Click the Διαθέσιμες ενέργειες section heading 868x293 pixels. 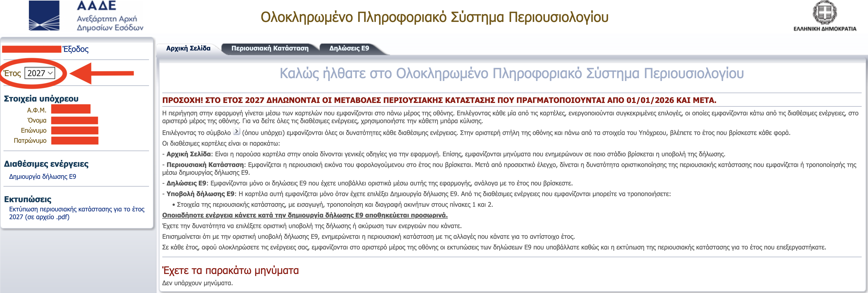(46, 164)
